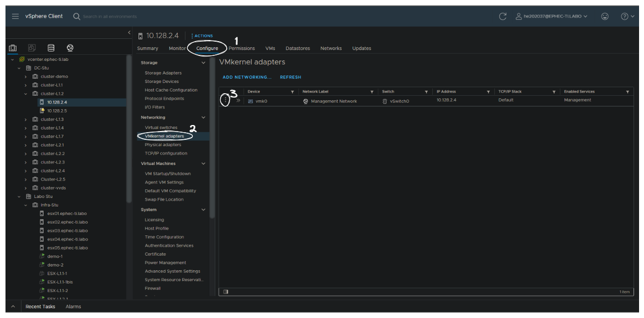Expand the cluster-L1.1 node

[x=25, y=85]
